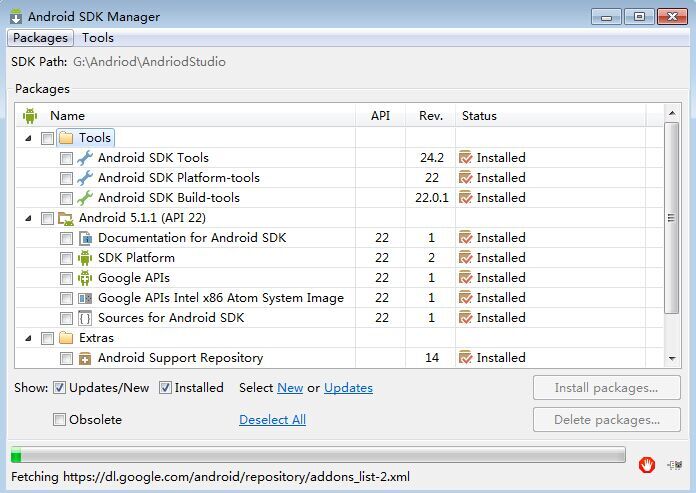
Task: Click the log window icon beside stop
Action: 675,465
